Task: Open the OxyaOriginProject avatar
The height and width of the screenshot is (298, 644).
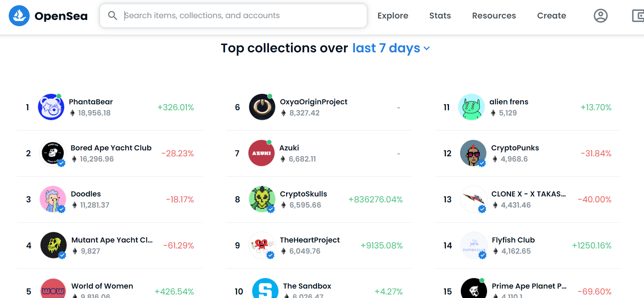Action: [x=262, y=107]
